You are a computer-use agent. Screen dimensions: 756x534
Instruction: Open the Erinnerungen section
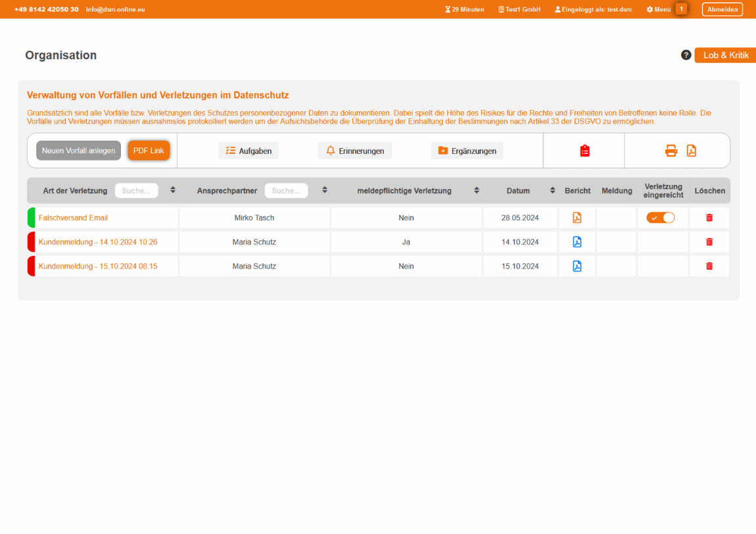pyautogui.click(x=355, y=151)
